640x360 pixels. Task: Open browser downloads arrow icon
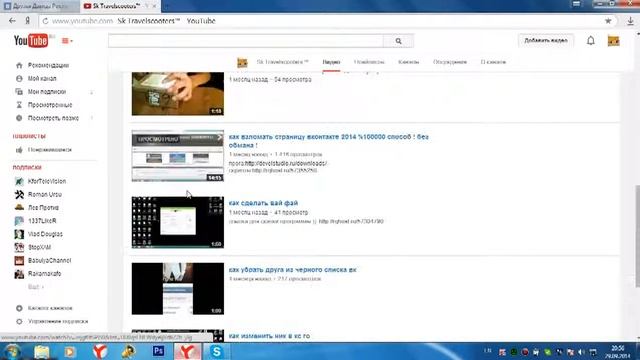coord(630,21)
